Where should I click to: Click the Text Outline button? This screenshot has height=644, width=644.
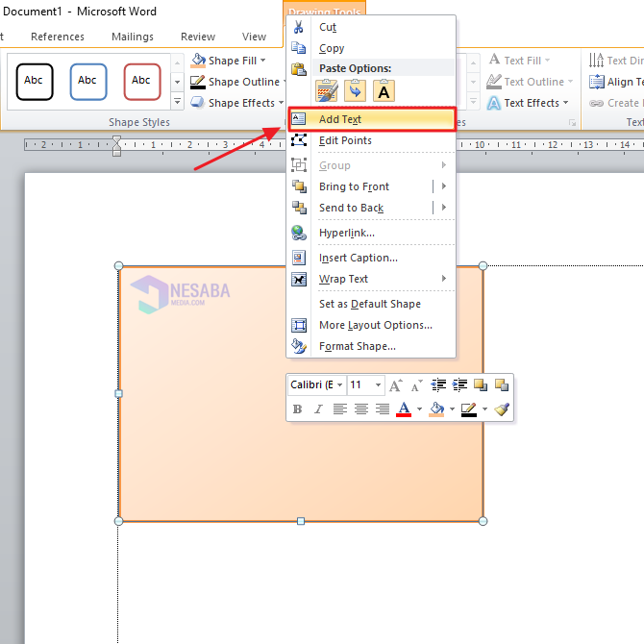point(529,82)
